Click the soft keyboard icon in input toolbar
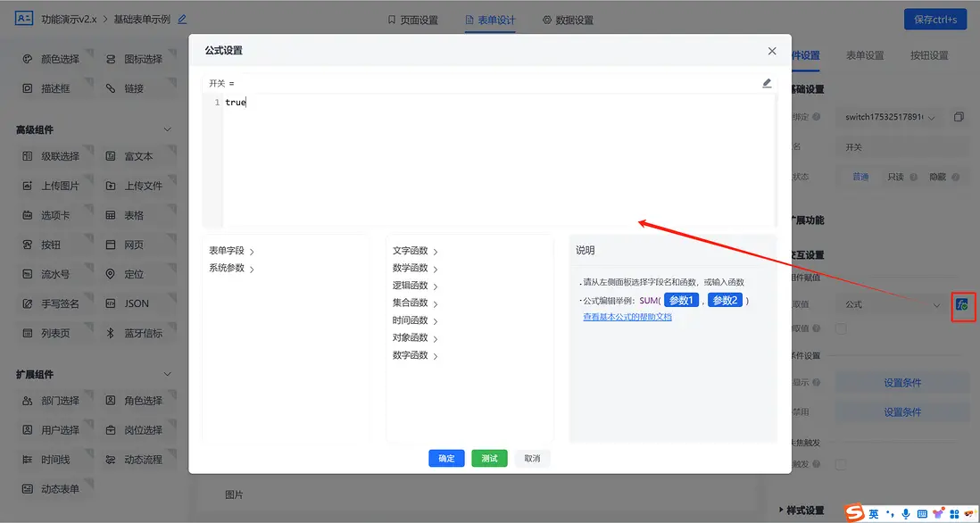Image resolution: width=980 pixels, height=523 pixels. pyautogui.click(x=922, y=513)
